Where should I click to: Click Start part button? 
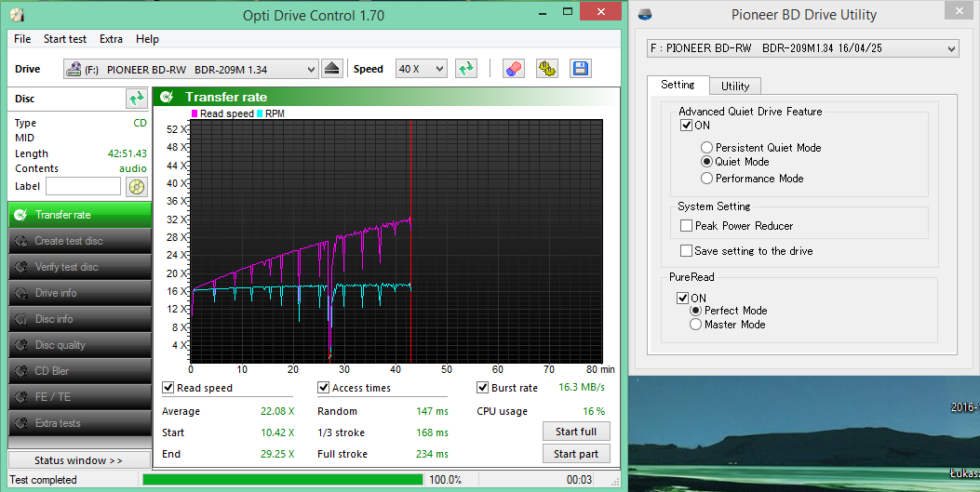click(x=576, y=454)
